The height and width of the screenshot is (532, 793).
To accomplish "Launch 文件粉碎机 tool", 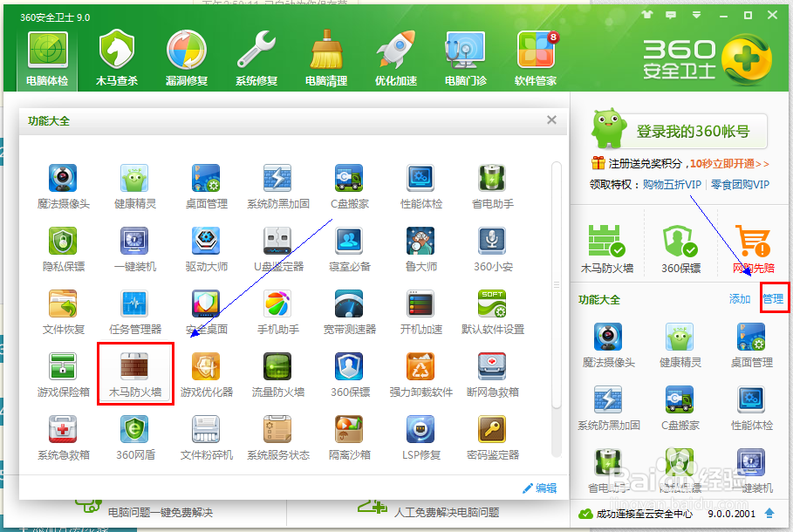I will click(x=207, y=438).
